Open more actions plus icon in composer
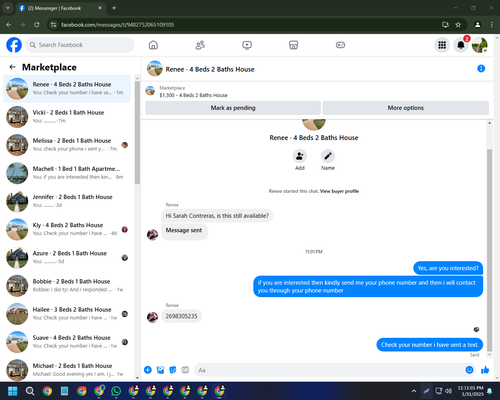Screen dimensions: 500x400 pyautogui.click(x=148, y=370)
